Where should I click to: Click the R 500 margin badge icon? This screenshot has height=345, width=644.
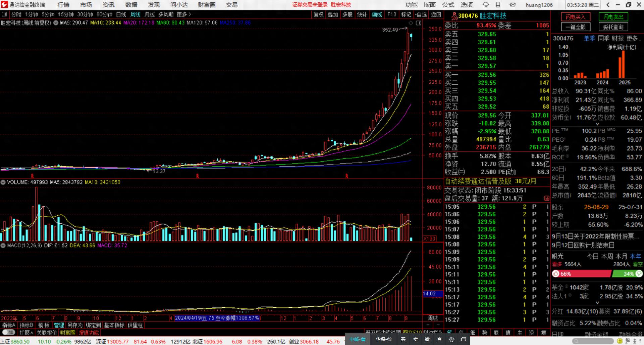coord(454,16)
